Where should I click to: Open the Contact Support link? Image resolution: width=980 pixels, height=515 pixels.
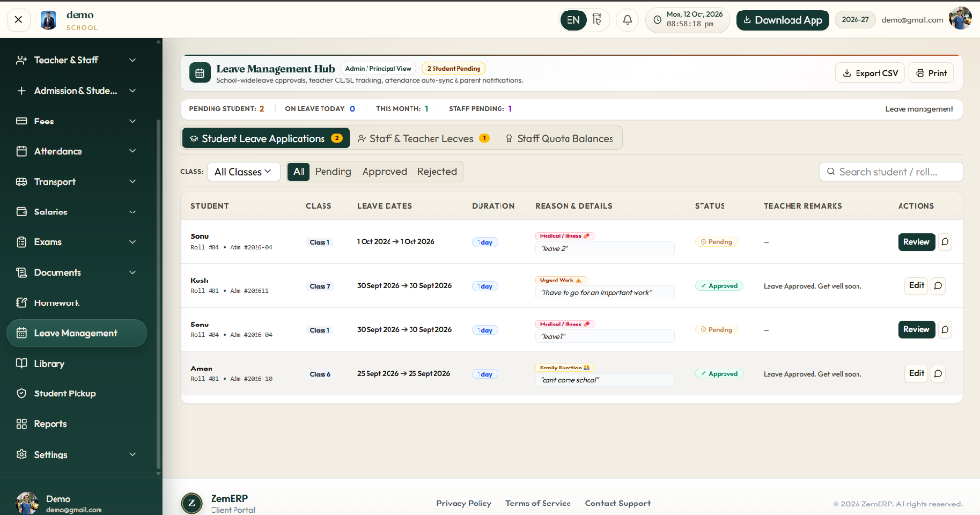pyautogui.click(x=617, y=504)
